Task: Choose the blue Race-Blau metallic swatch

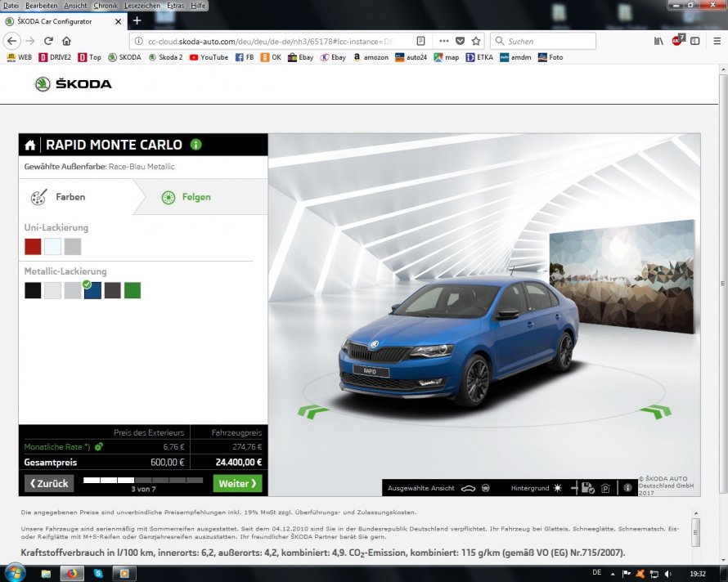Action: [92, 290]
